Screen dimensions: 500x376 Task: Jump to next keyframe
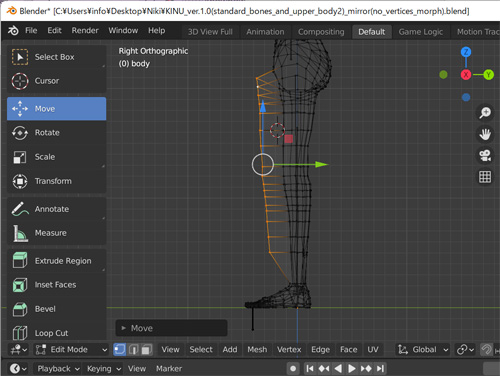(366, 369)
